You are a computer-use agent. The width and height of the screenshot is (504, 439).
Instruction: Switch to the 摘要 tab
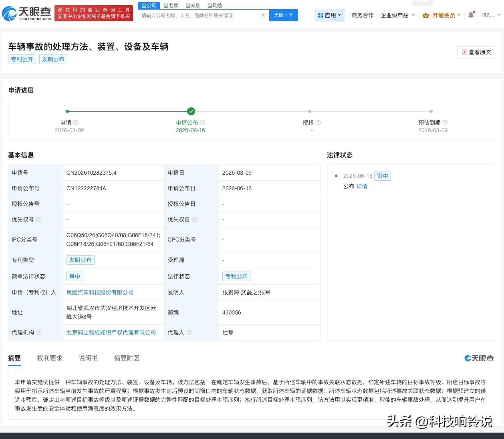pos(14,358)
